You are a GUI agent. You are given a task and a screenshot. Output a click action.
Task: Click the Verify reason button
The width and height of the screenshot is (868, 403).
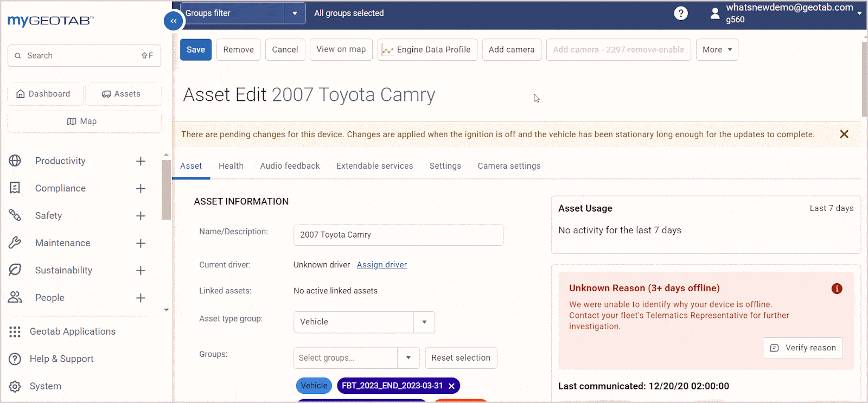point(803,348)
